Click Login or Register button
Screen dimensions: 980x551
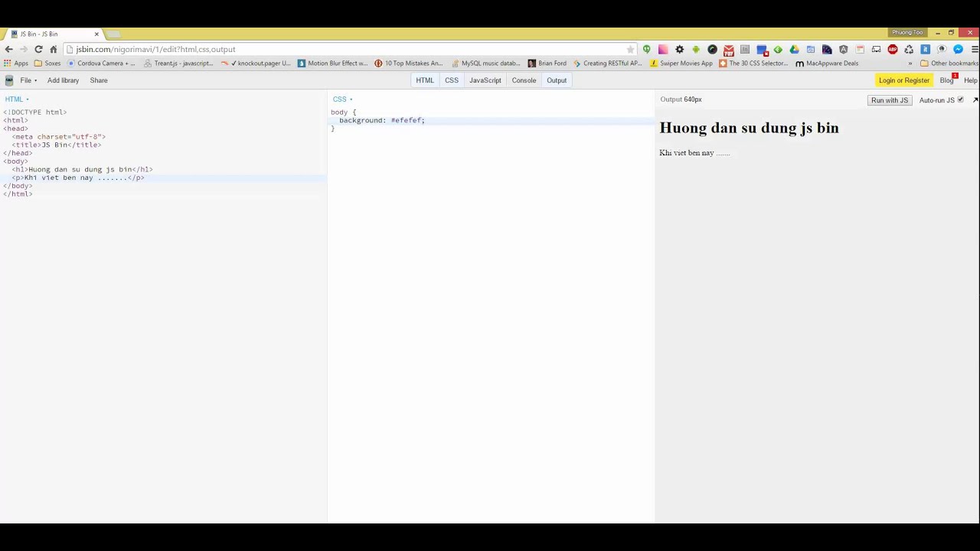[x=904, y=80]
